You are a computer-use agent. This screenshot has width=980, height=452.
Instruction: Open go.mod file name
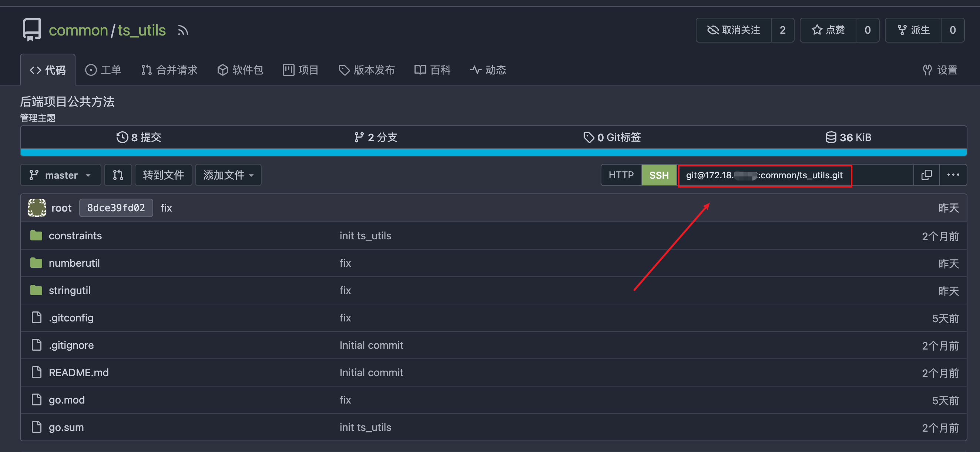click(67, 400)
